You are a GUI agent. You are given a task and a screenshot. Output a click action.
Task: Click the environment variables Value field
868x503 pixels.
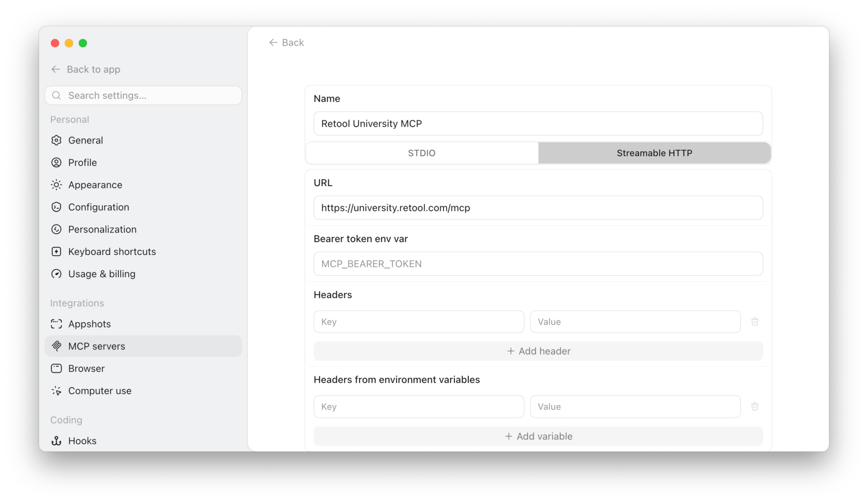[635, 407]
